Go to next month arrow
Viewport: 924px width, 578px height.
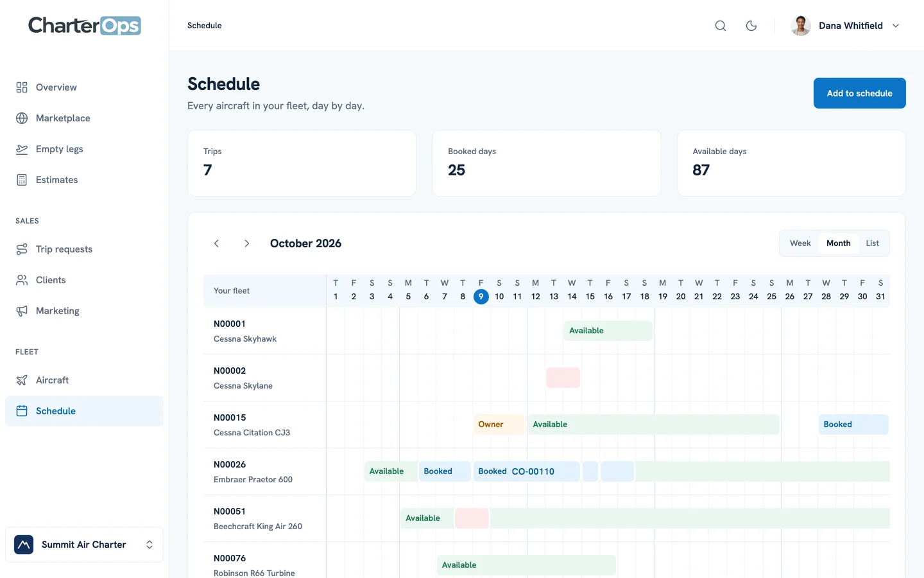247,243
